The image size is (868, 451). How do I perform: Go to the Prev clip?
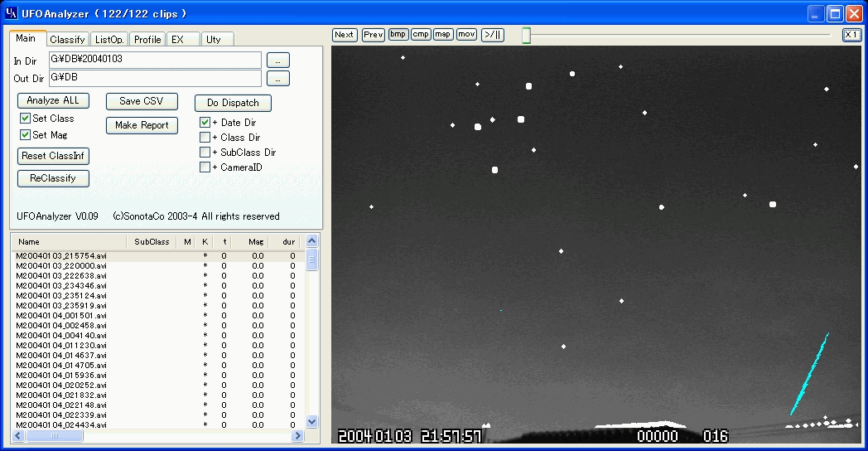click(374, 35)
